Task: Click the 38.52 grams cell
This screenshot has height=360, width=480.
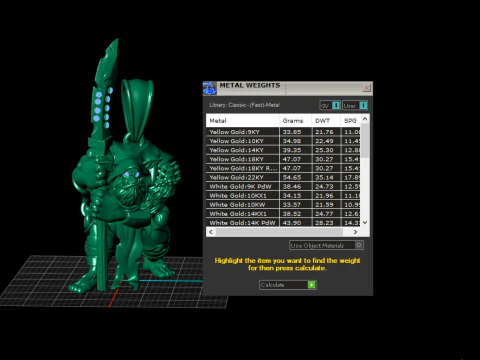Action: (295, 214)
